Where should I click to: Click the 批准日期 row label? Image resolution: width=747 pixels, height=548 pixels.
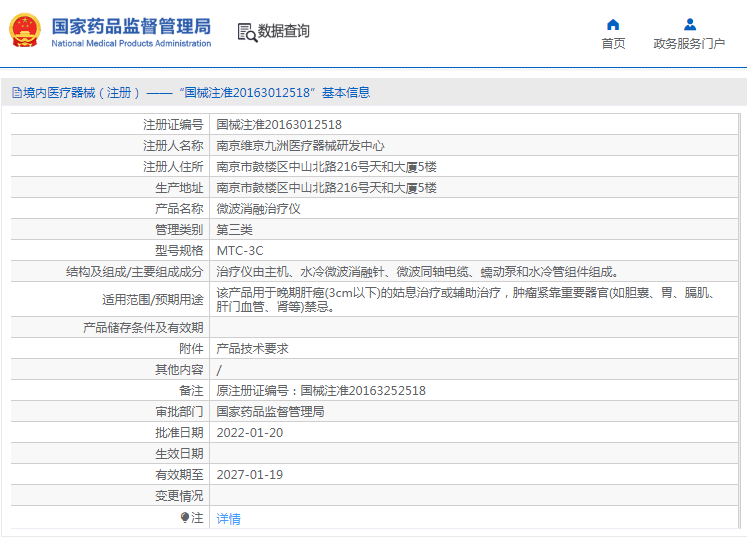coord(180,433)
